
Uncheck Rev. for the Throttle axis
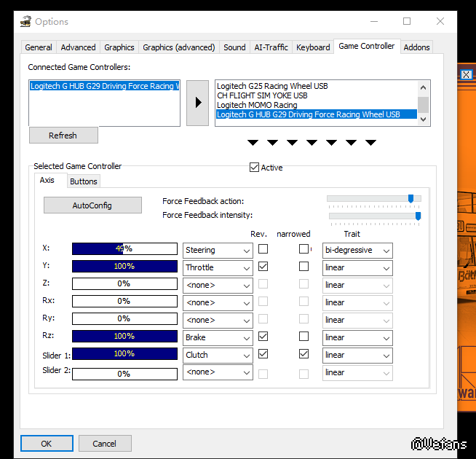pos(263,267)
